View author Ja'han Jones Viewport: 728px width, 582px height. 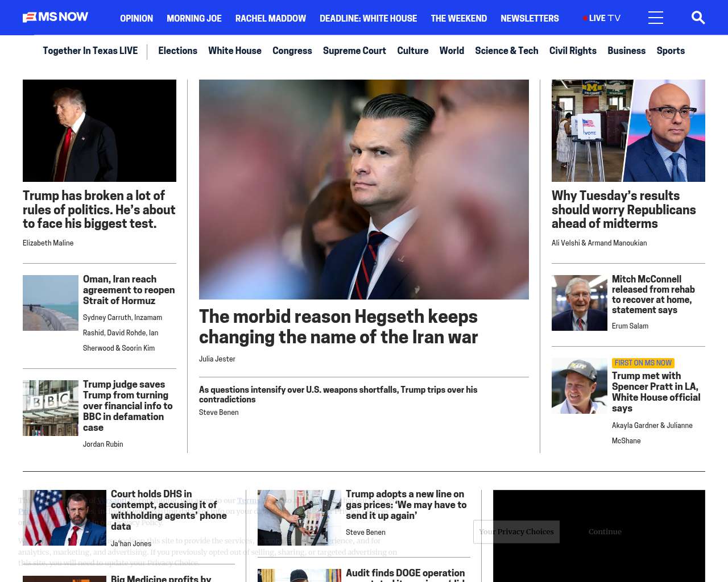tap(131, 543)
